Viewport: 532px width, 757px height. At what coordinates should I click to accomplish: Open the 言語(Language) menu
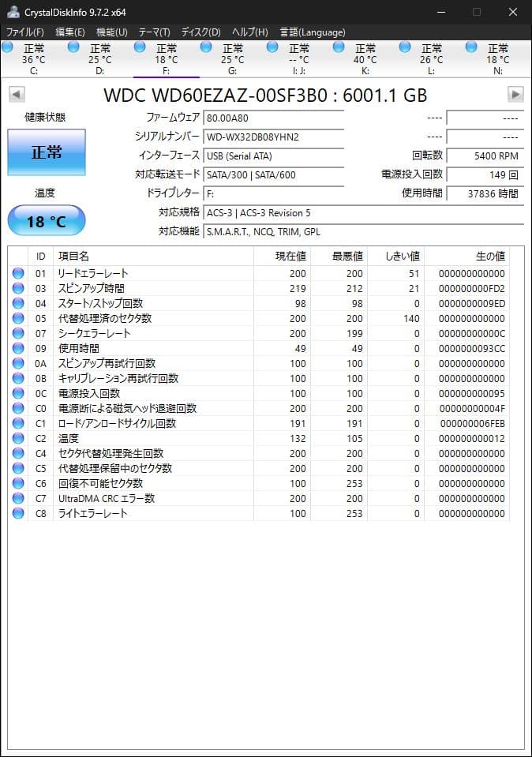coord(313,32)
